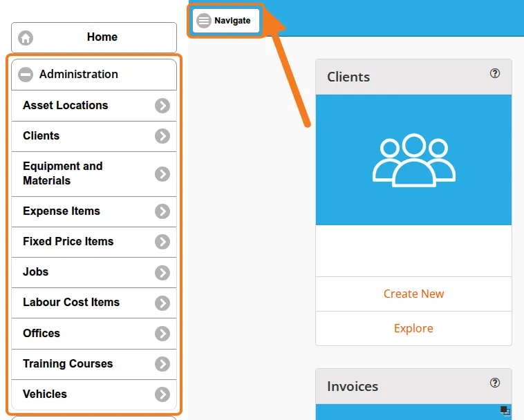Open Labour Cost Items menu entry

point(94,303)
